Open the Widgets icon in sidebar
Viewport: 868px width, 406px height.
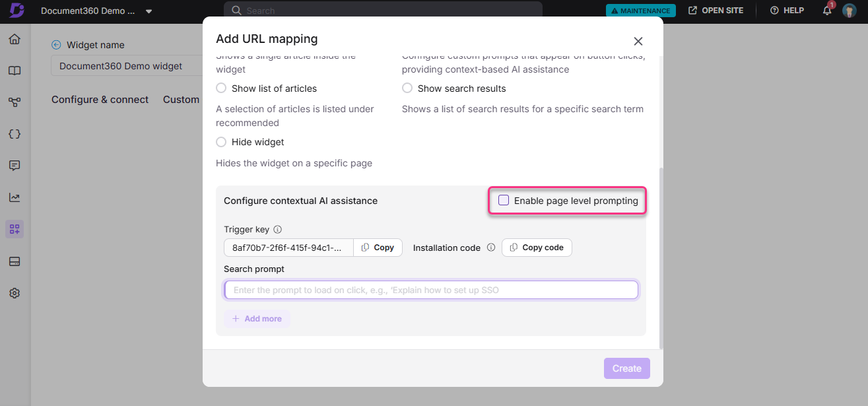15,229
